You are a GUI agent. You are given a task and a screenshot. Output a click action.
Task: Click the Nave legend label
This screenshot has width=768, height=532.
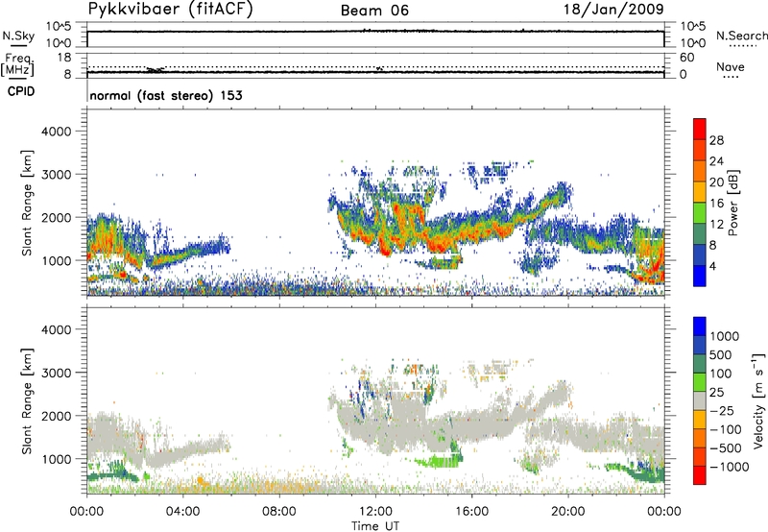731,67
